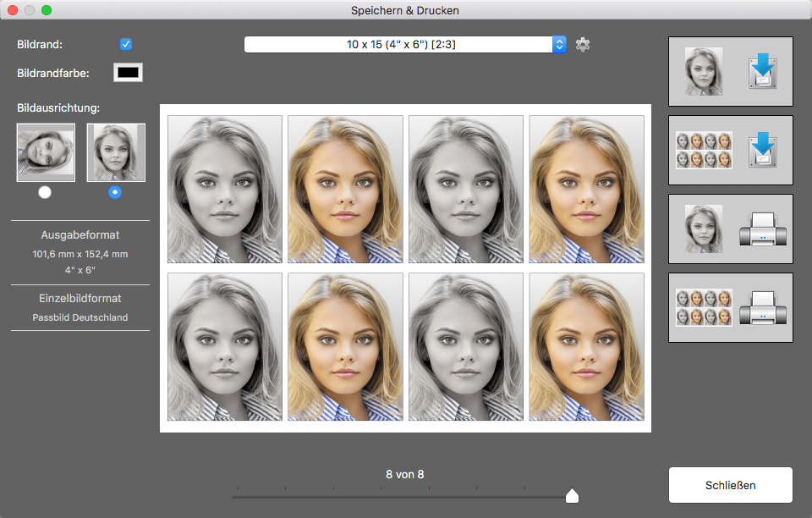
Task: Click the "8 von 8" counter text
Action: click(405, 475)
